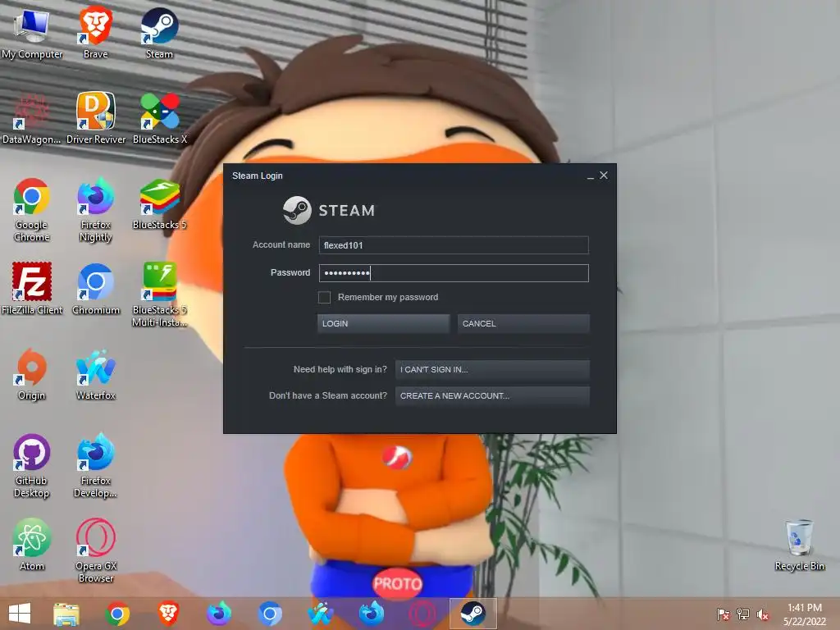Open File Explorer from the taskbar

pyautogui.click(x=66, y=614)
